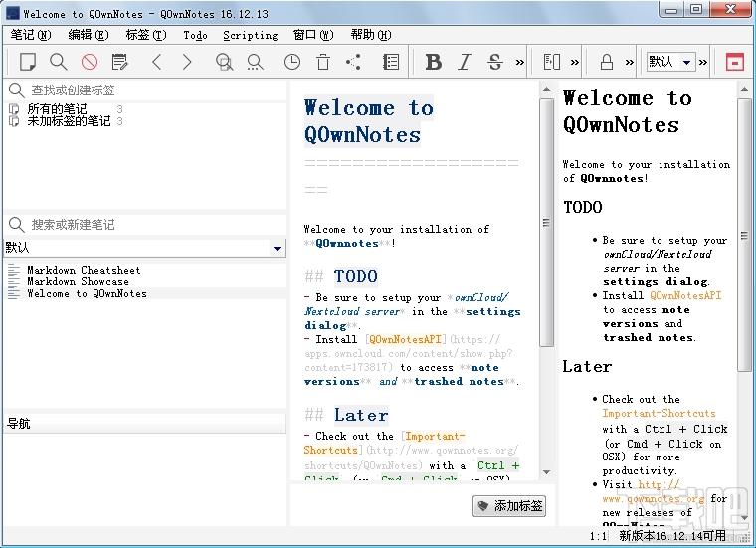This screenshot has height=548, width=756.
Task: Open note in external editor icon
Action: (120, 62)
